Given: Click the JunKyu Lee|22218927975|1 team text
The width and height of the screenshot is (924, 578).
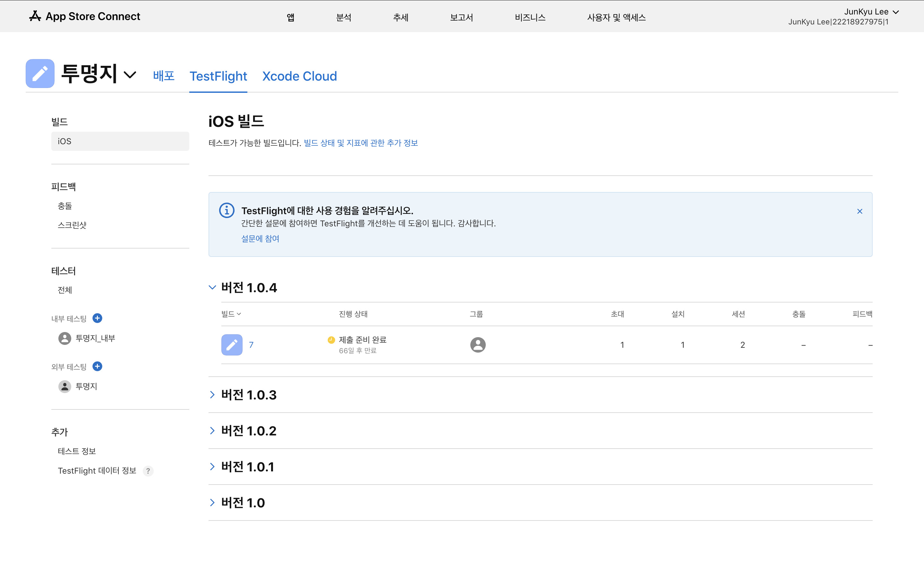Looking at the screenshot, I should click(x=838, y=22).
